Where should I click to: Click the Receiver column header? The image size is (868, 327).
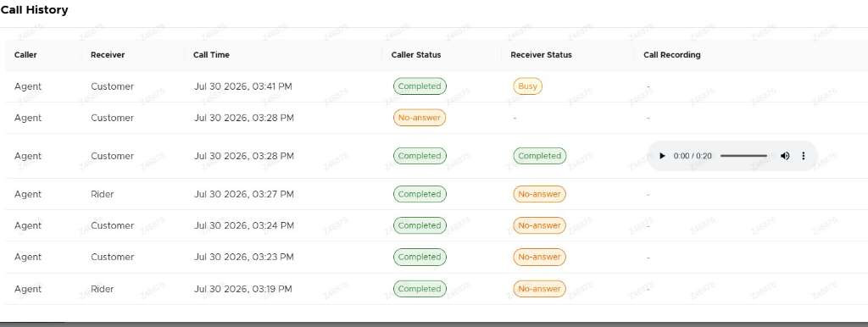108,55
